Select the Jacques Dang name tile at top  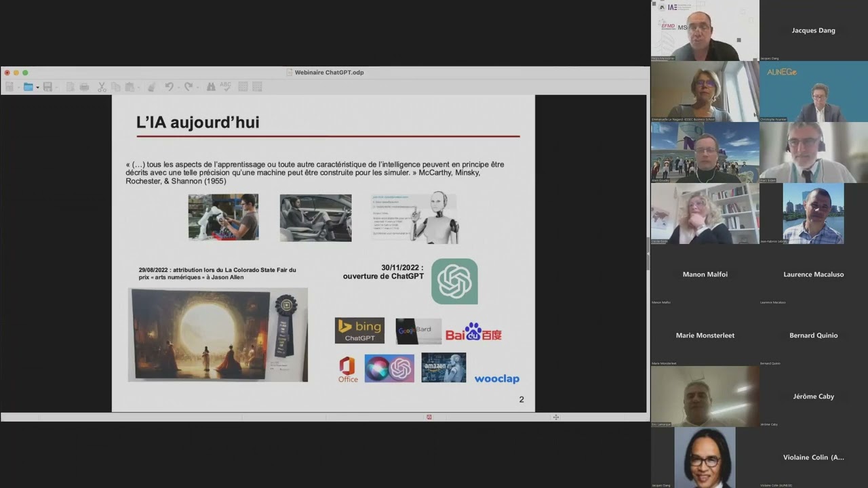(814, 30)
